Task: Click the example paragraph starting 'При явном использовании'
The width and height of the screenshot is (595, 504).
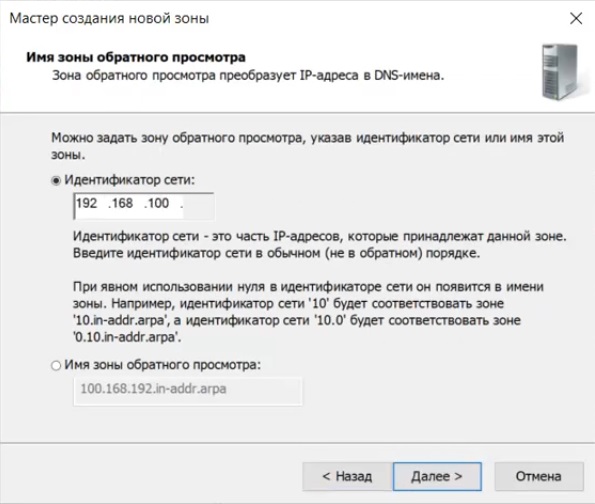Action: (308, 312)
